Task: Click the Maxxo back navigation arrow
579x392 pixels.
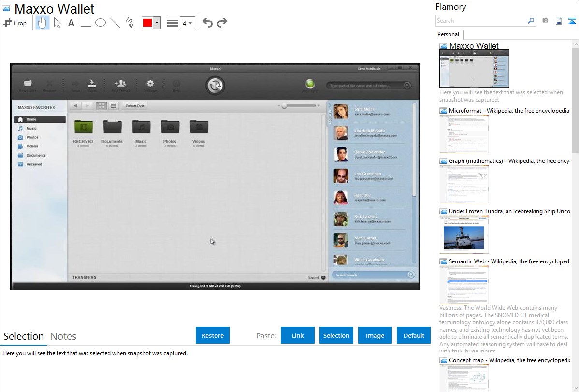Action: click(76, 106)
